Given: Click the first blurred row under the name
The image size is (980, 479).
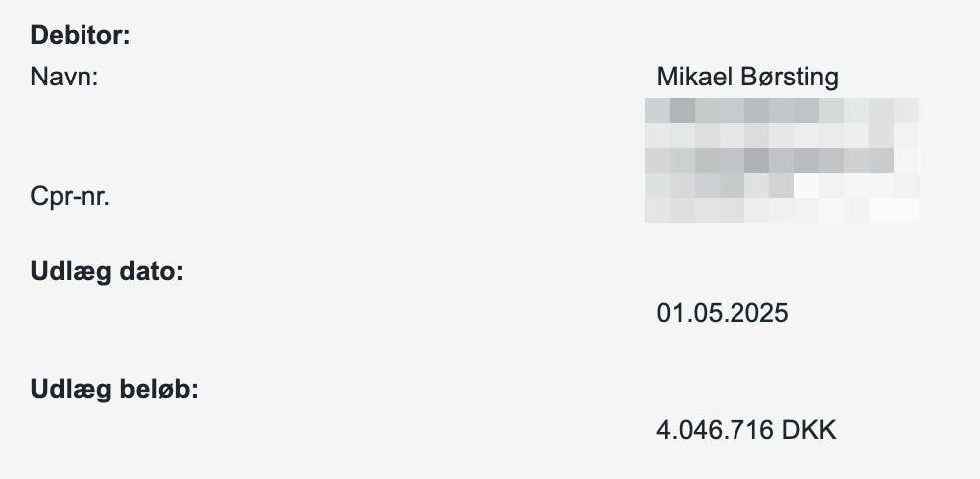Looking at the screenshot, I should point(780,109).
